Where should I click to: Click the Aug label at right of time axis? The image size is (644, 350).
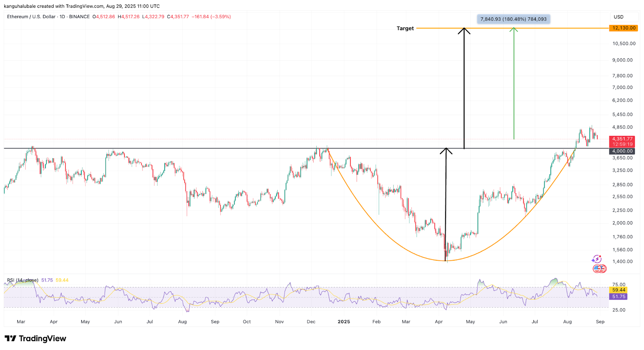pyautogui.click(x=567, y=322)
